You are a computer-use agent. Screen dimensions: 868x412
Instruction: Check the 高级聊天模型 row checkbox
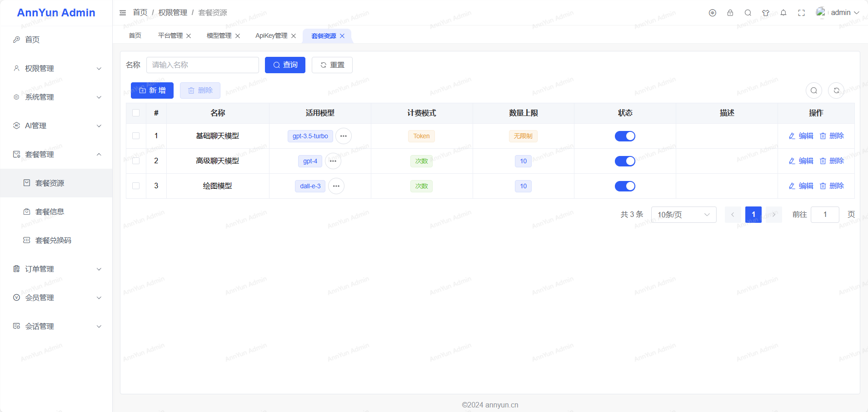[x=136, y=161]
